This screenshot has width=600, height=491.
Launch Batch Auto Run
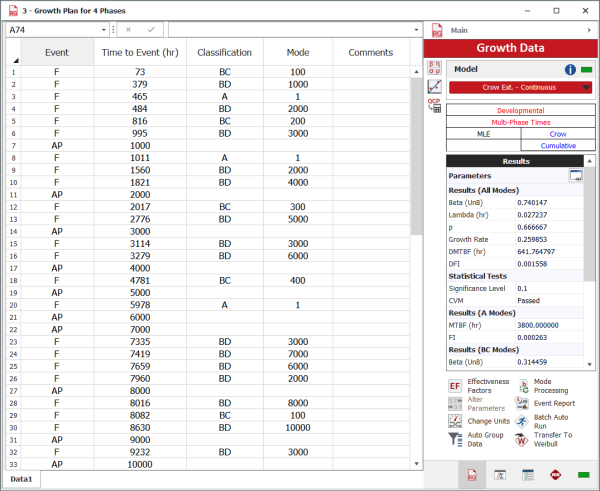click(525, 421)
